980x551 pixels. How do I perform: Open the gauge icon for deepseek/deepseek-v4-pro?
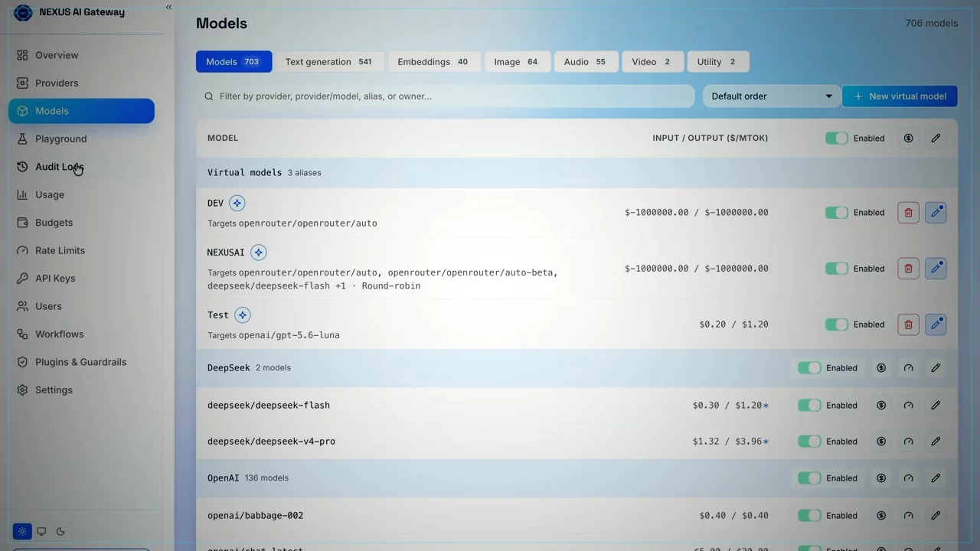908,442
